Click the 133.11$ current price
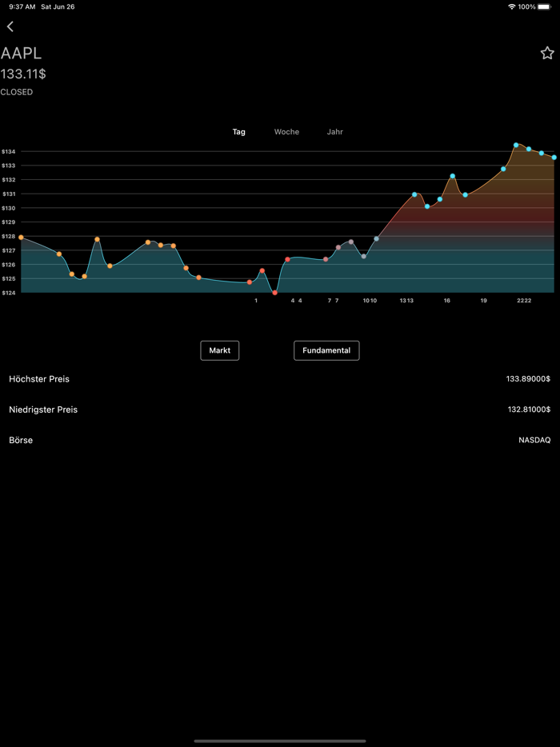 23,74
